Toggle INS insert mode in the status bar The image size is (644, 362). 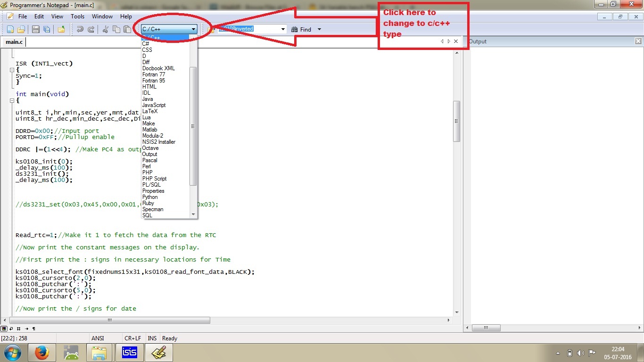coord(152,338)
